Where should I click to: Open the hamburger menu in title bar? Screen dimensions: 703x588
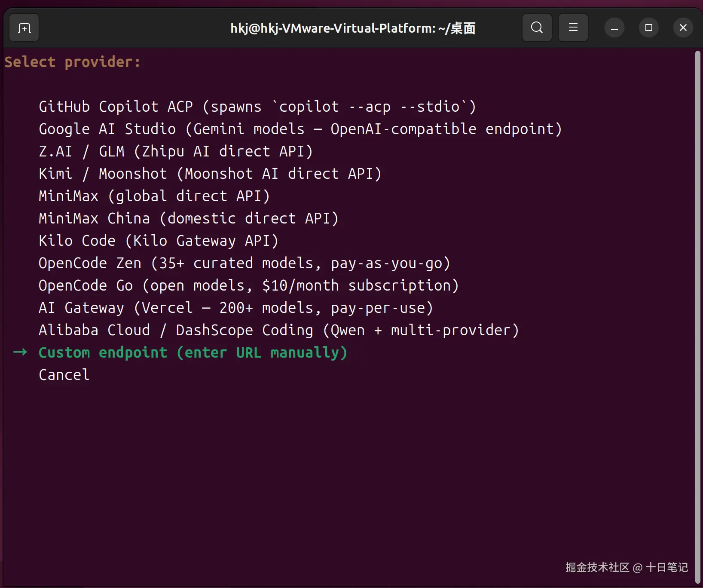pos(573,28)
